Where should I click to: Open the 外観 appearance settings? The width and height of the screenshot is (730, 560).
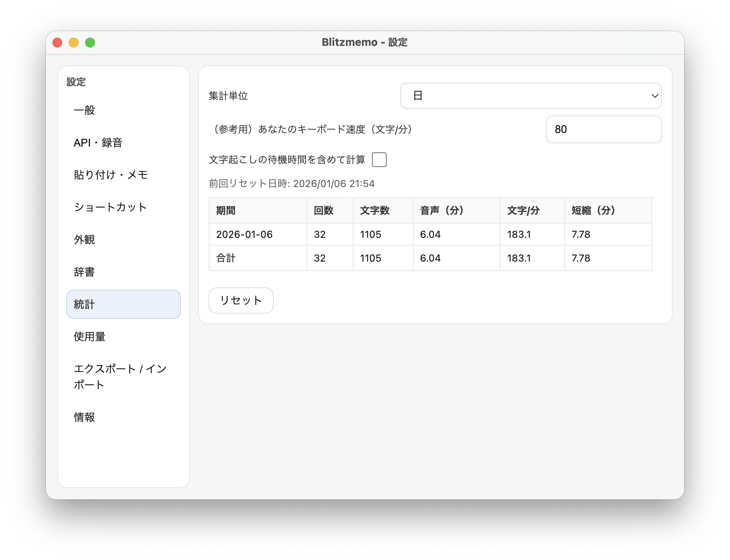83,239
